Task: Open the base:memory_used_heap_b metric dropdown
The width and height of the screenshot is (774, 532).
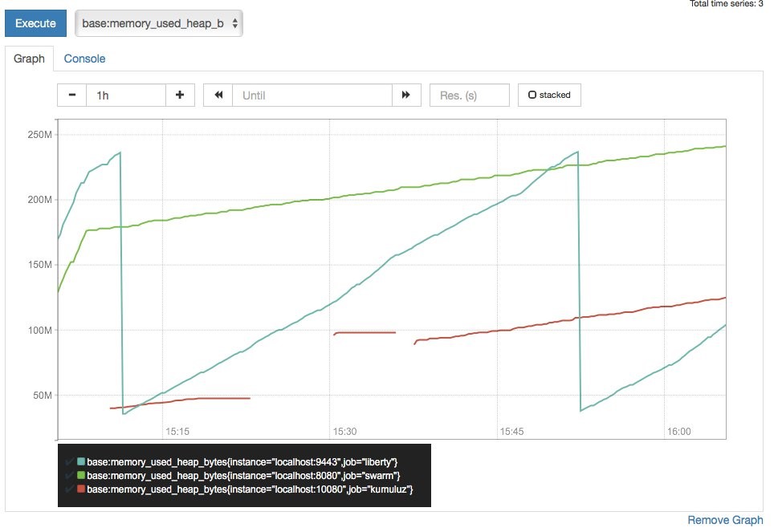Action: [x=159, y=23]
